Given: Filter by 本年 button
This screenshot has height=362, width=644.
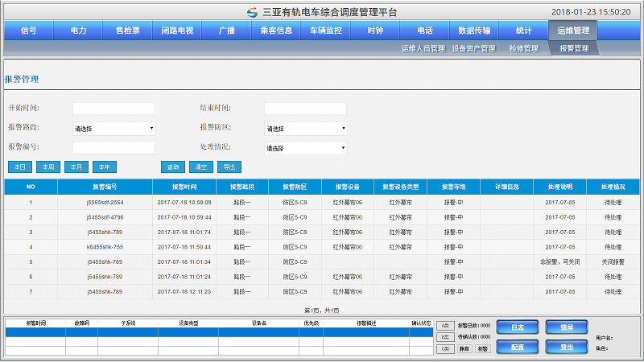Looking at the screenshot, I should (x=105, y=167).
